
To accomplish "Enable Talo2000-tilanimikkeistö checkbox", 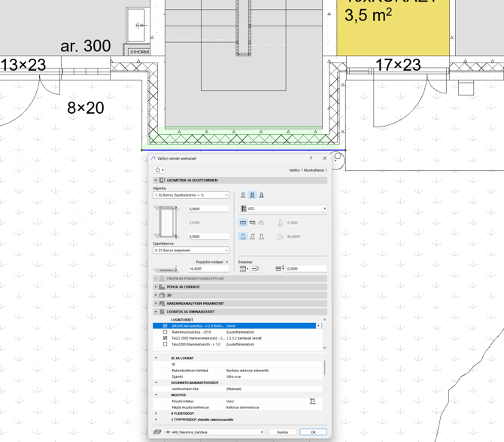I will (165, 344).
